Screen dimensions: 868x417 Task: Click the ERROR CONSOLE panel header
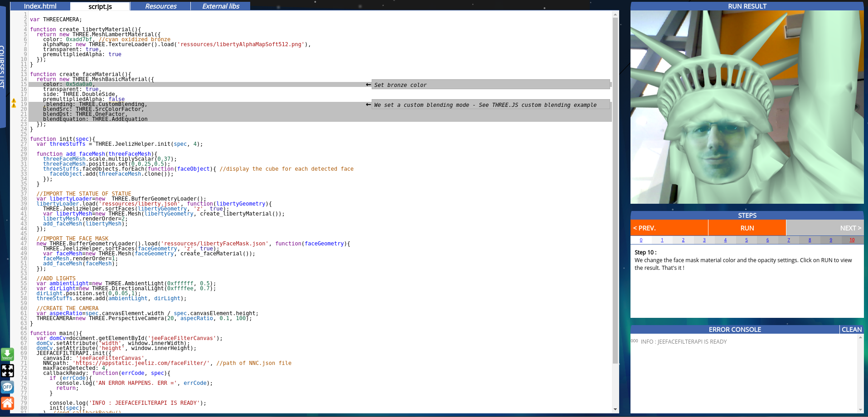coord(735,330)
